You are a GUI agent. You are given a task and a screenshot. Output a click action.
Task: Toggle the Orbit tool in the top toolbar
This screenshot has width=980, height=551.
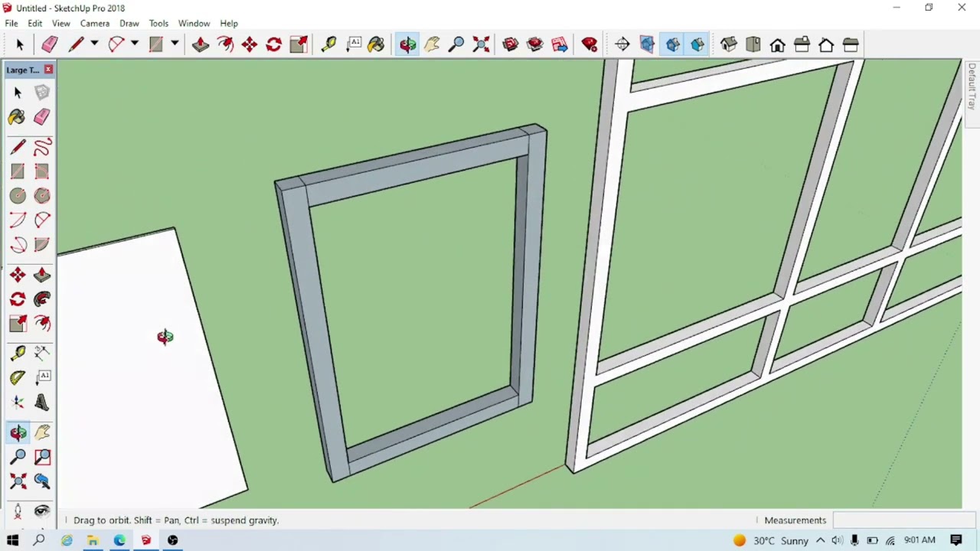(407, 44)
